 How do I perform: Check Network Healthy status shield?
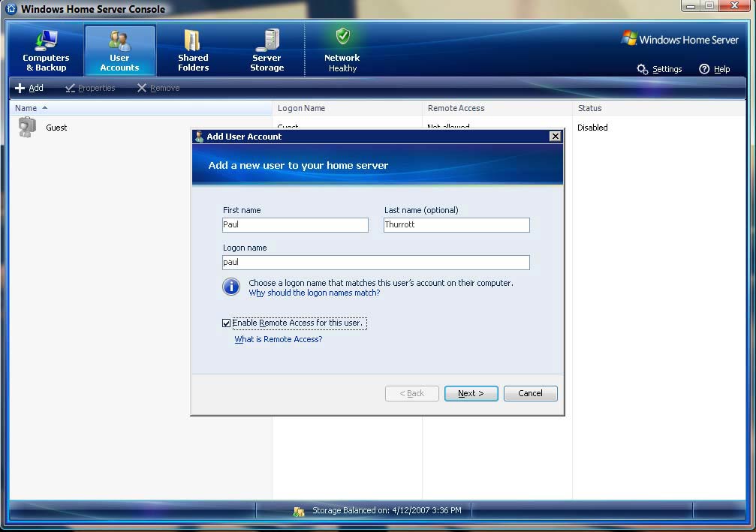click(x=342, y=37)
